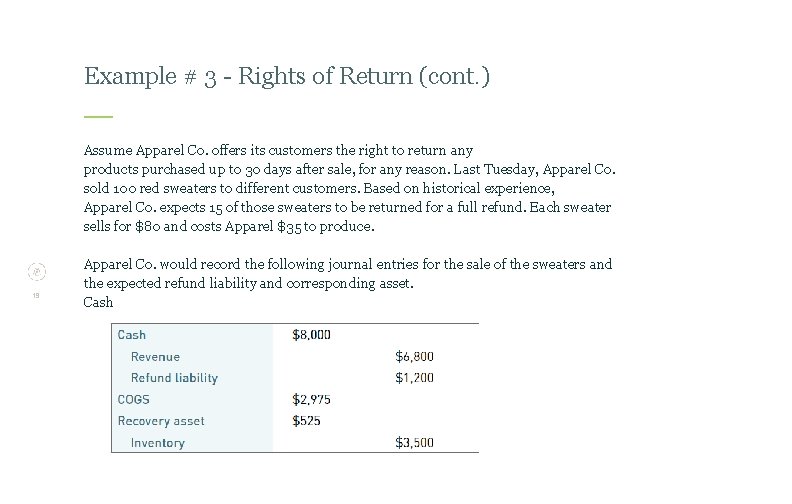Click the slide title 'Example # 3 - Rights of Return'
This screenshot has height=504, width=792.
click(x=287, y=76)
